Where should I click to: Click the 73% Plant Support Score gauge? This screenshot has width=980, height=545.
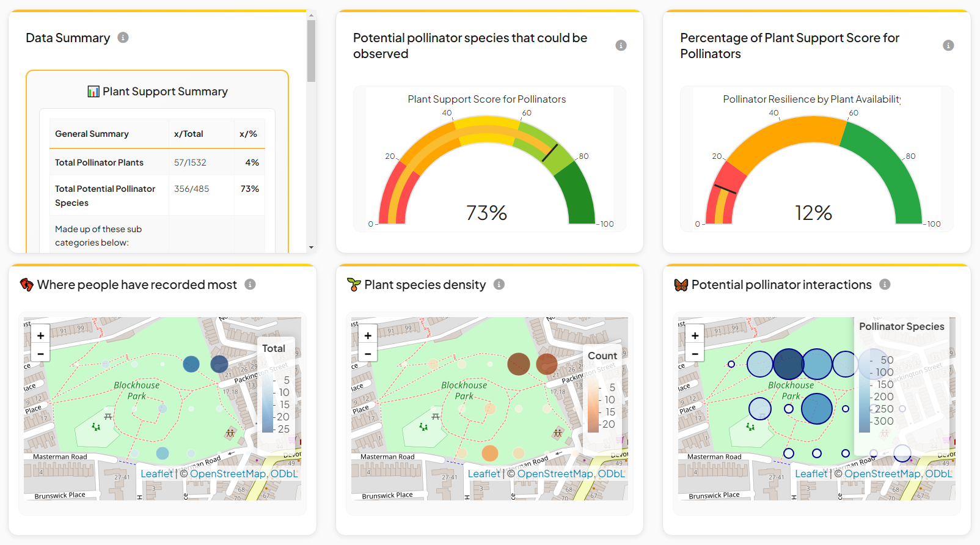click(x=487, y=171)
